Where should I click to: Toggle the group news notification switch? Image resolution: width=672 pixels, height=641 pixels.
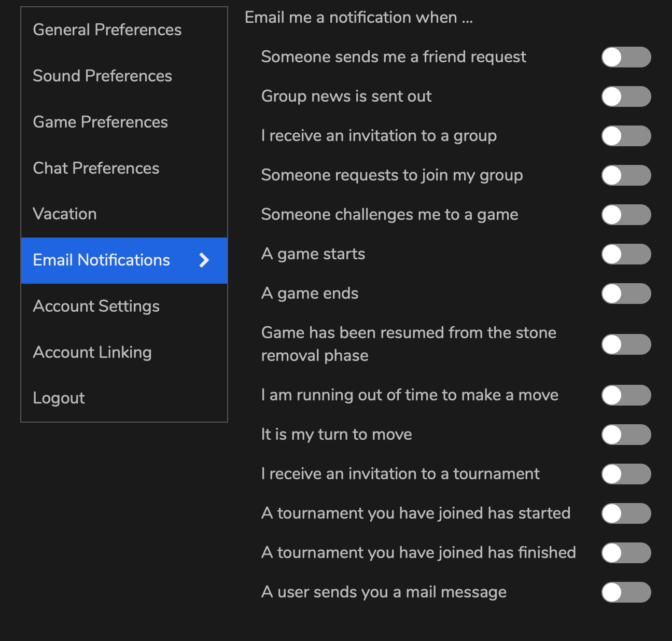[x=626, y=96]
